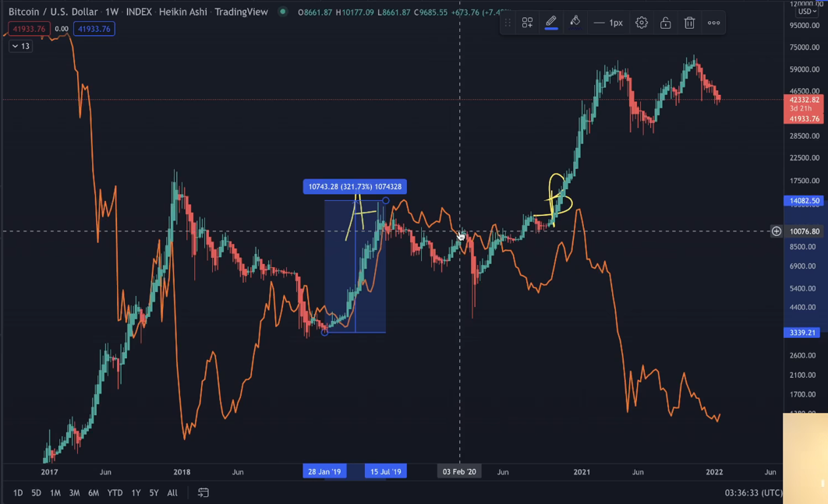The image size is (828, 504).
Task: Select the 1Y time range
Action: pos(136,493)
